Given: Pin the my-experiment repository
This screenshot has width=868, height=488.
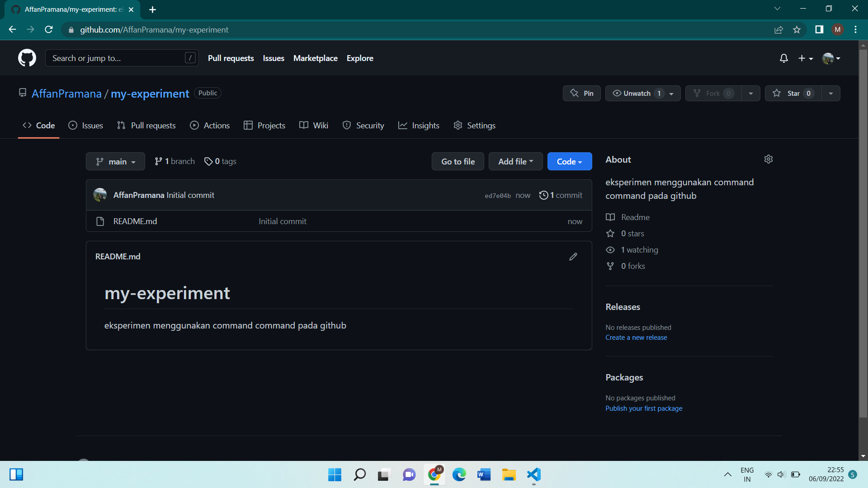Looking at the screenshot, I should [581, 93].
